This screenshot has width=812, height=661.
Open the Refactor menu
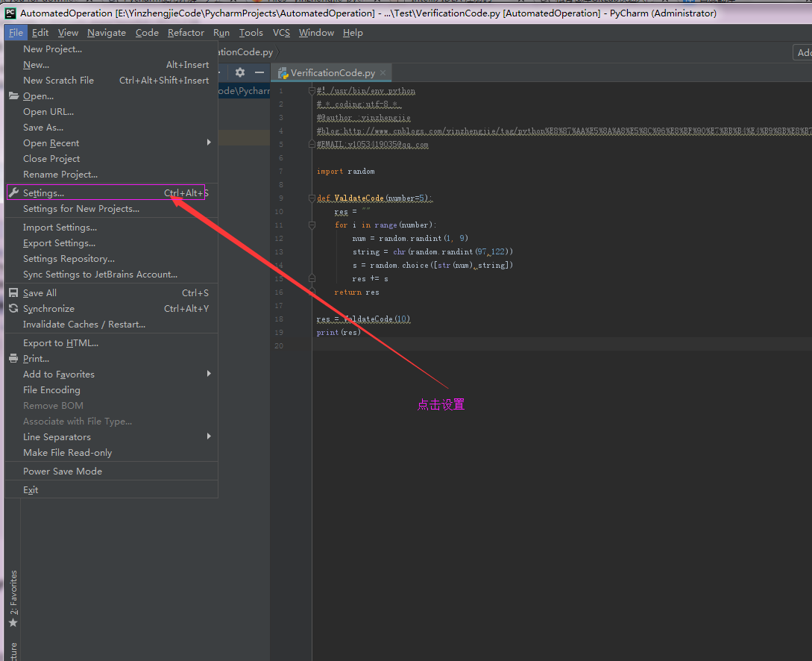point(186,33)
